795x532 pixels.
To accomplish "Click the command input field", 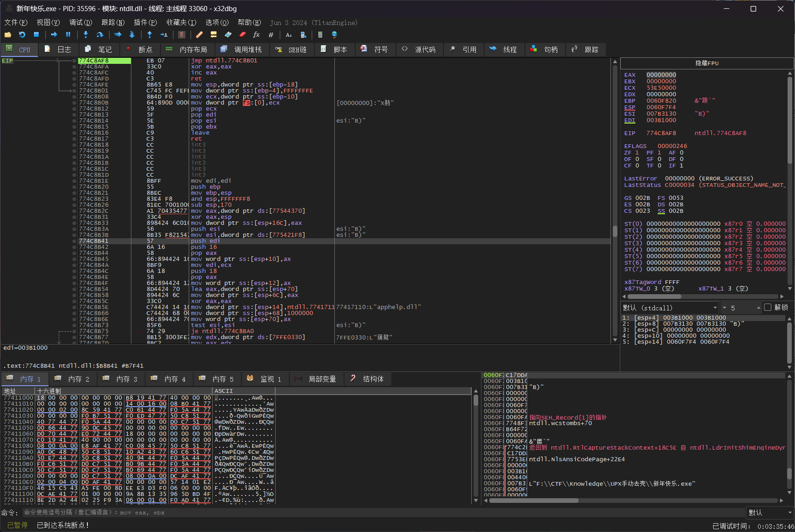I will coord(384,513).
